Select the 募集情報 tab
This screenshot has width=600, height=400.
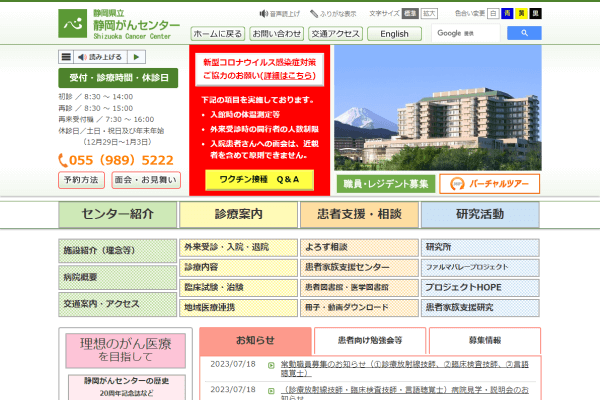[x=485, y=341]
